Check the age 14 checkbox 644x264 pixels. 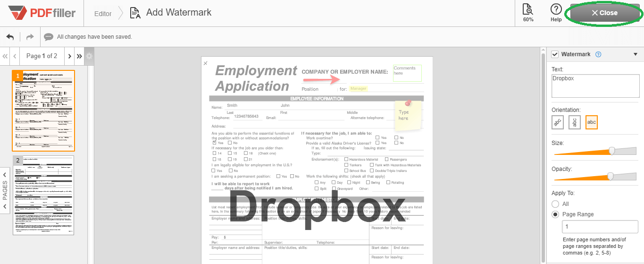(215, 153)
